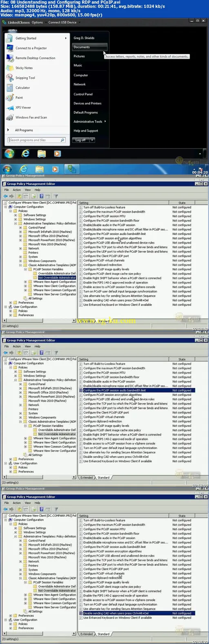Image resolution: width=209 pixels, height=644 pixels.
Task: Click the Log off button
Action: pyautogui.click(x=81, y=140)
